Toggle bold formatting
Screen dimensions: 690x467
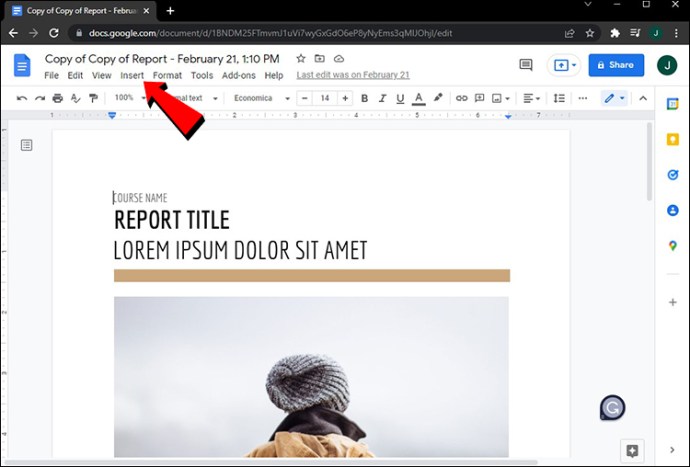(364, 98)
